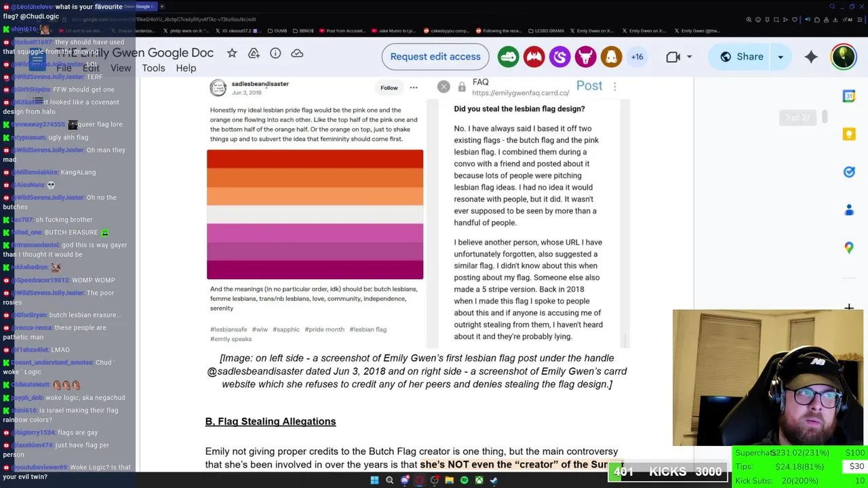Click the maroon ox viewer avatar
Viewport: 868px width, 488px height.
(x=585, y=57)
